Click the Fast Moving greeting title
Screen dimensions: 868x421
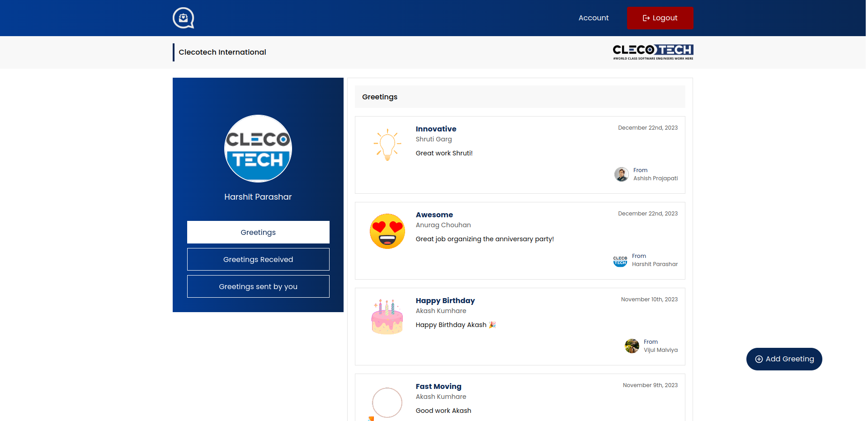click(x=439, y=386)
